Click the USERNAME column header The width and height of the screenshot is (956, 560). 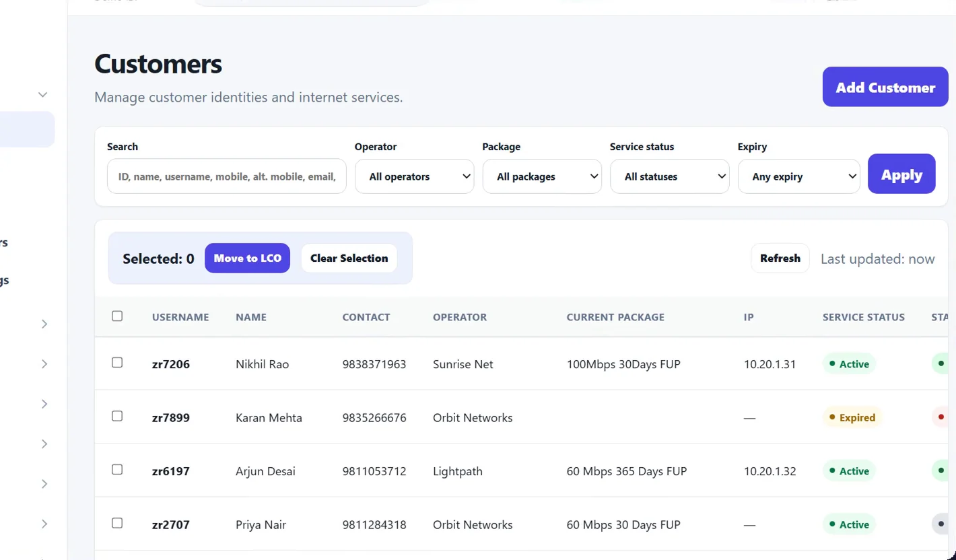[180, 317]
